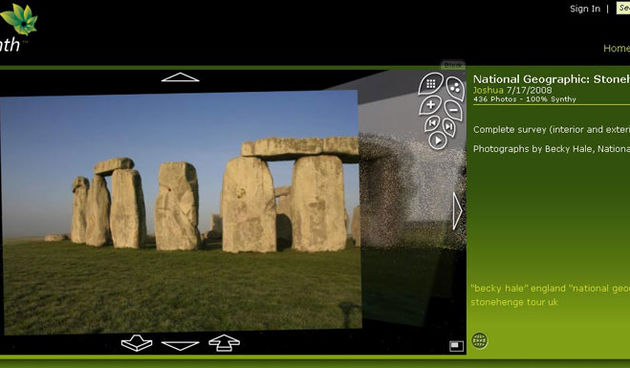This screenshot has width=630, height=368.
Task: Click the tour tag
Action: coord(535,302)
